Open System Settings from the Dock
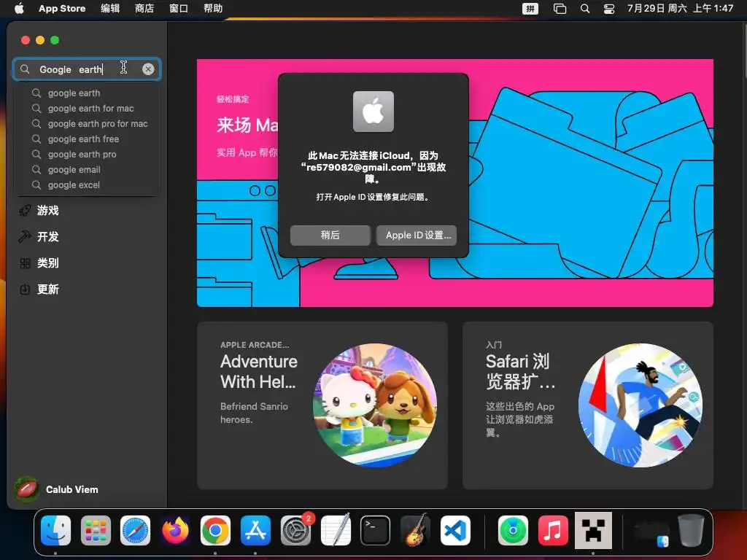 pyautogui.click(x=296, y=531)
